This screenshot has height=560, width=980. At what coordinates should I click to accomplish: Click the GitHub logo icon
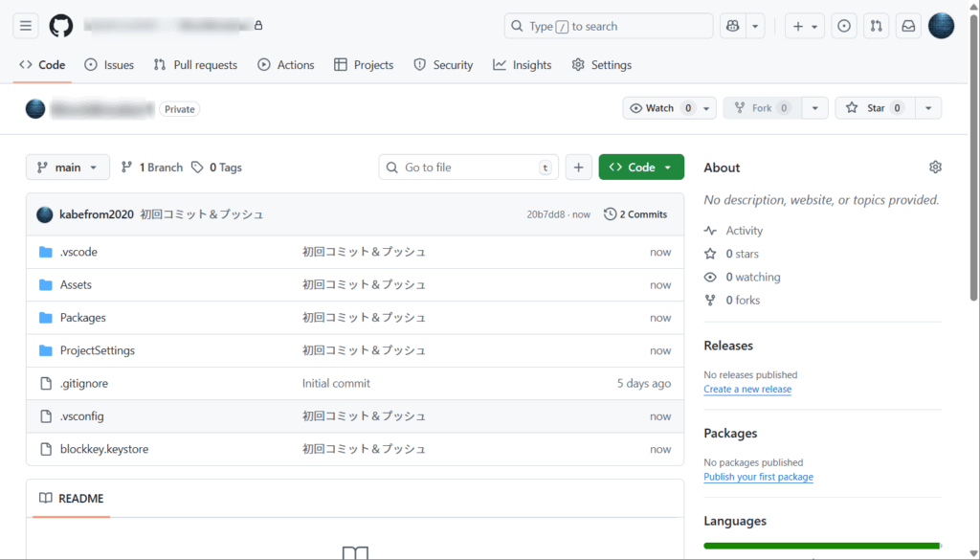pyautogui.click(x=61, y=26)
